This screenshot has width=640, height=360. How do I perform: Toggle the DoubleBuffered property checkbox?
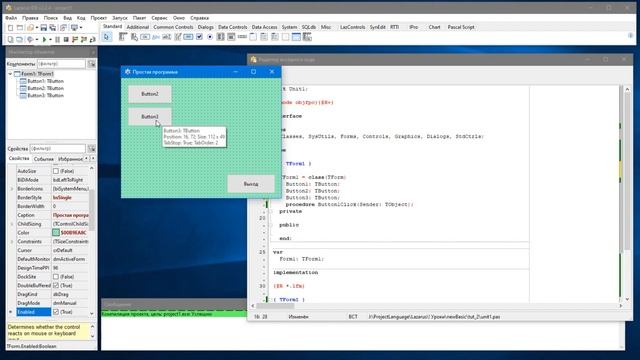pyautogui.click(x=56, y=285)
